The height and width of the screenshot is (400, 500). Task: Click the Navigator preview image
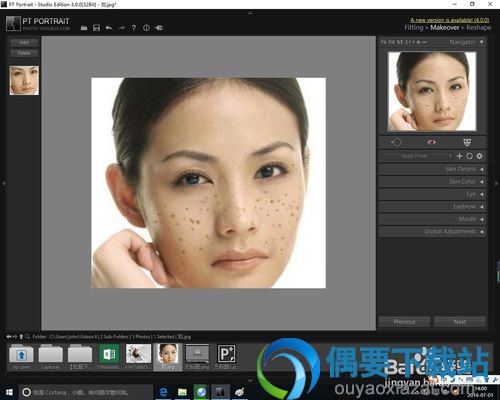pos(432,91)
